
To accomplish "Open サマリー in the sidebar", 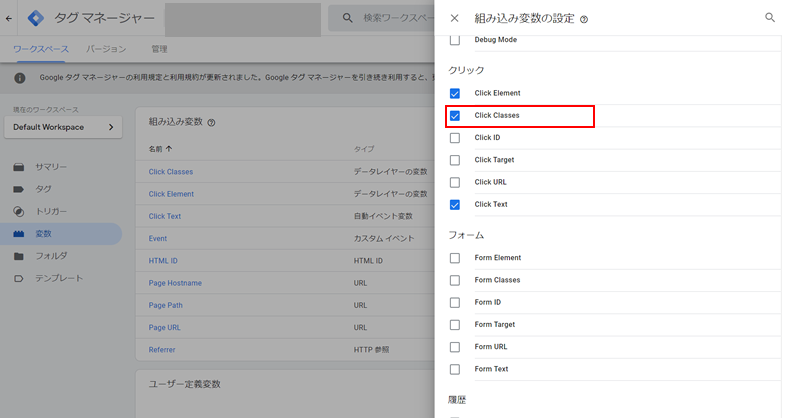I will (x=51, y=167).
